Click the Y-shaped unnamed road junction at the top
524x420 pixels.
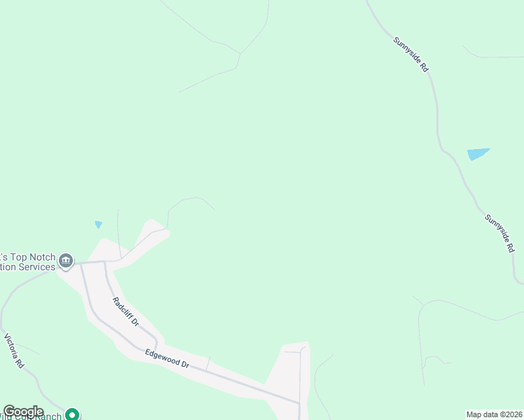coord(240,53)
